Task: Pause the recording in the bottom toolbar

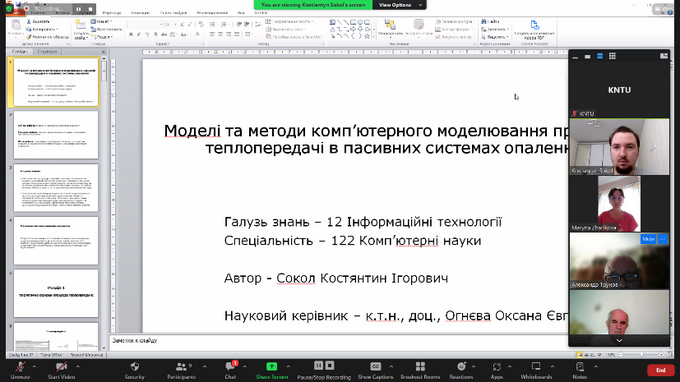Action: [x=319, y=366]
